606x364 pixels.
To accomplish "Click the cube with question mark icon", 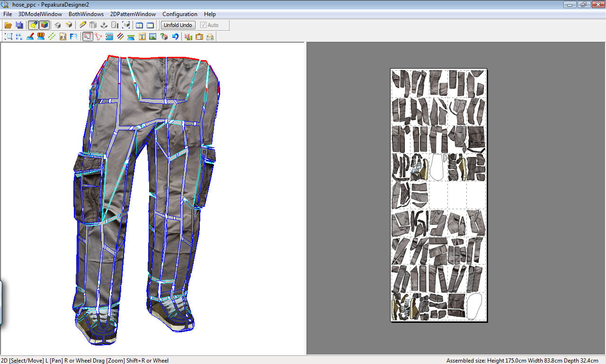I will pos(164,36).
